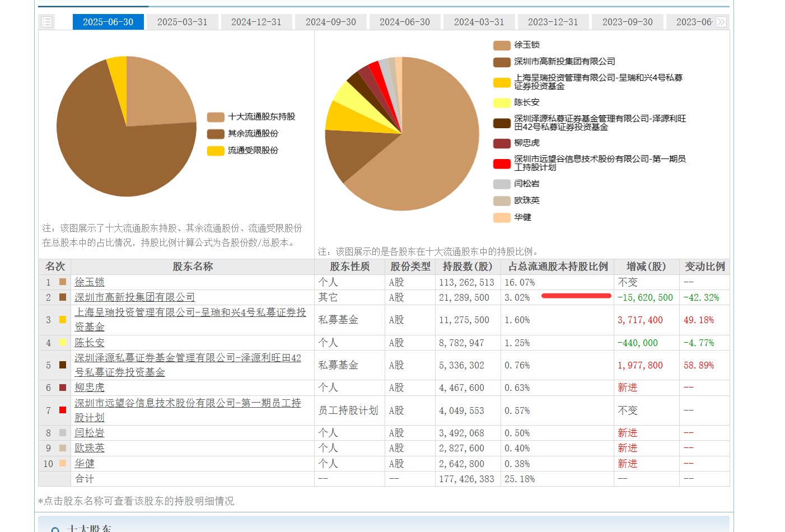785x532 pixels.
Task: Click the 股东名称 column header
Action: click(x=193, y=267)
